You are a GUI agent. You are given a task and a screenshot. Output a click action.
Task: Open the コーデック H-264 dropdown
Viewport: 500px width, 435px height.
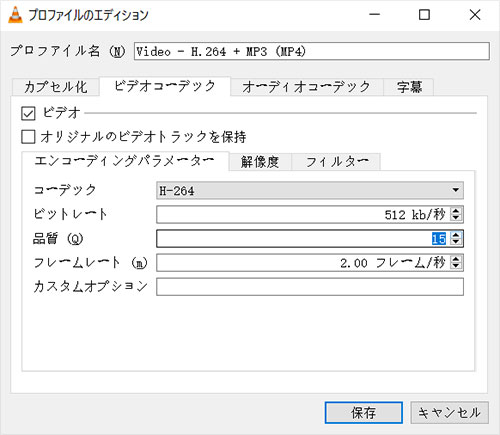click(310, 190)
